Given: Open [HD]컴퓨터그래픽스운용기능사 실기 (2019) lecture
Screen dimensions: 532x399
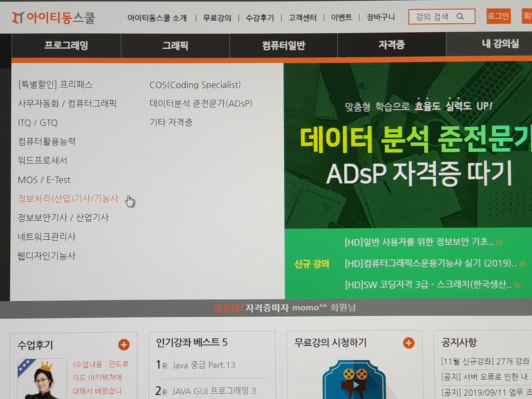Looking at the screenshot, I should tap(431, 264).
